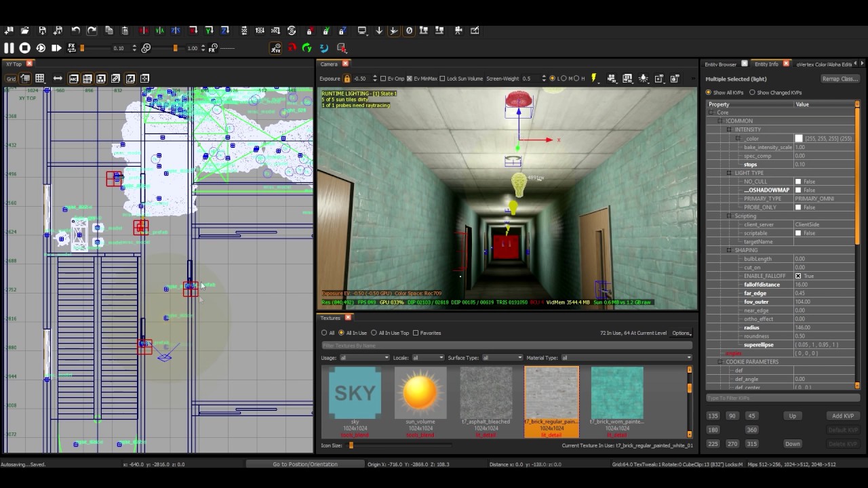Click the horizontal double-arrow icon in XY Top
The height and width of the screenshot is (488, 868).
[x=58, y=79]
